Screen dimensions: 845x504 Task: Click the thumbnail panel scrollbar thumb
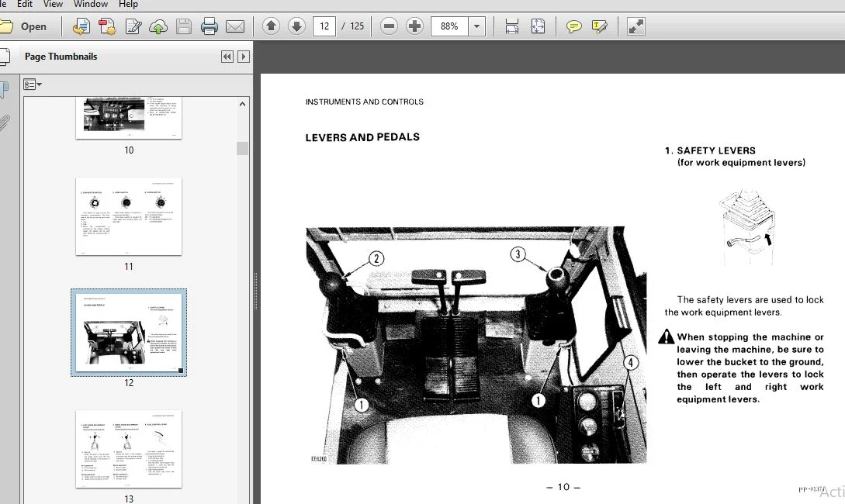(x=243, y=148)
